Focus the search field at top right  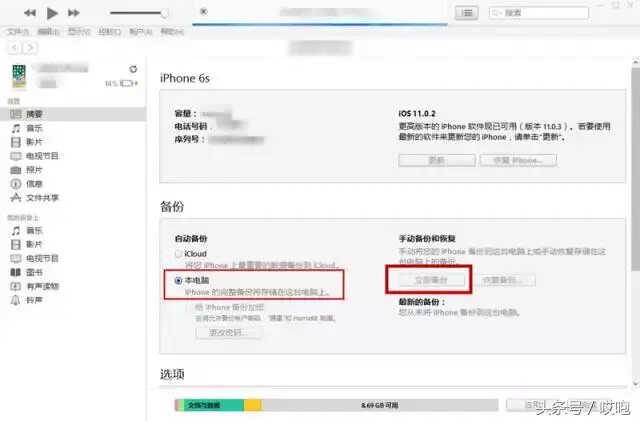pyautogui.click(x=539, y=13)
